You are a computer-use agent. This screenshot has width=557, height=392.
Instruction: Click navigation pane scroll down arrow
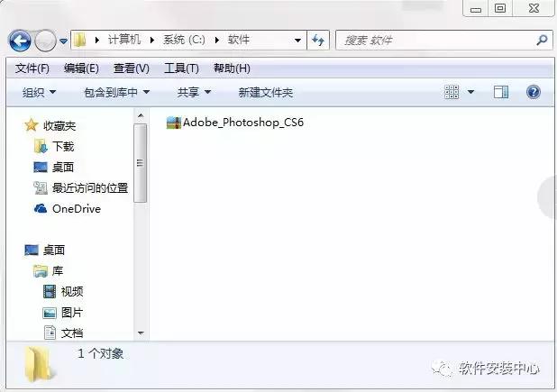point(141,333)
